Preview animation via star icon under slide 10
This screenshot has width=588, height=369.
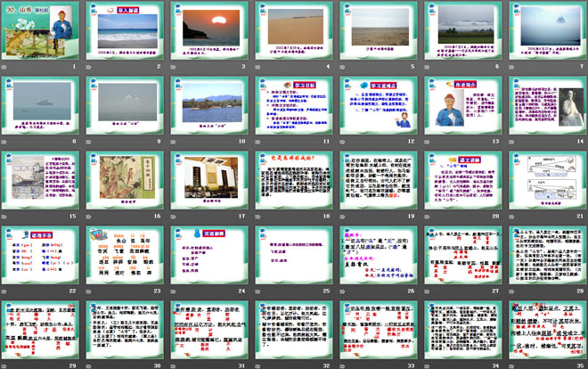click(x=173, y=142)
